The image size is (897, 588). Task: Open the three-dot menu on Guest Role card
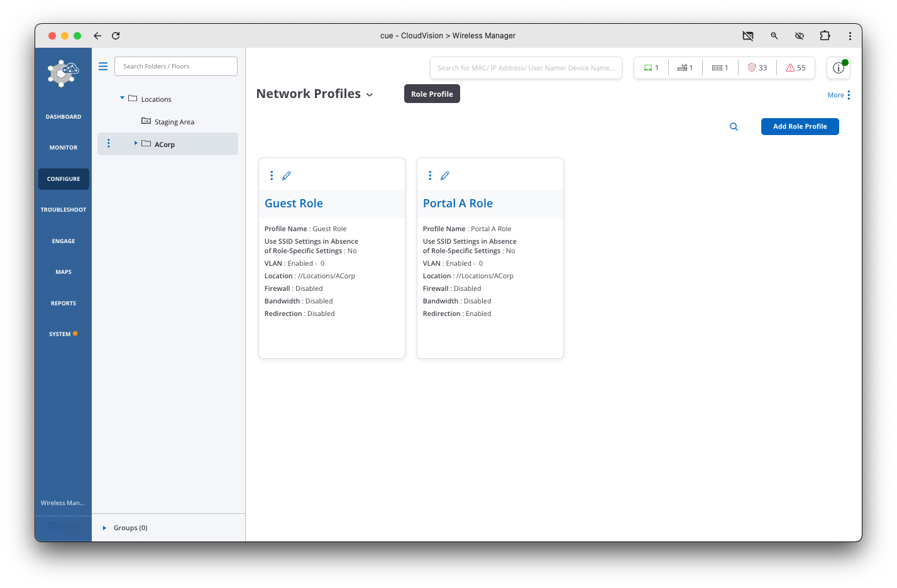click(272, 176)
